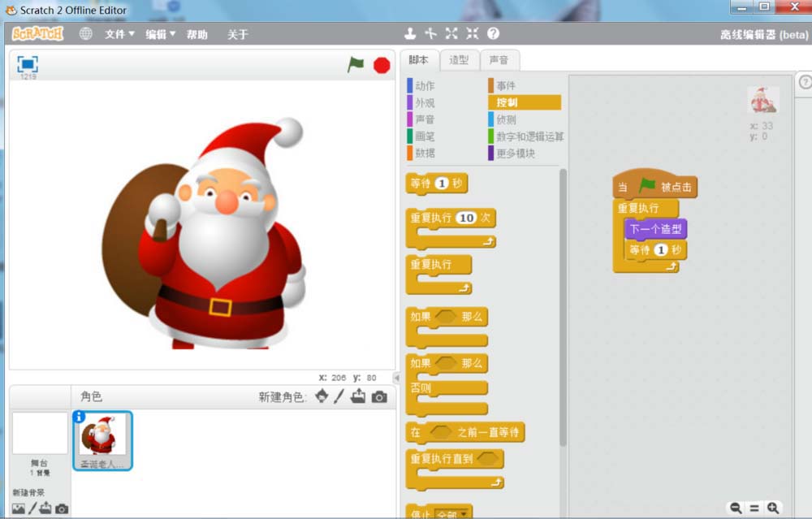Zoom in on the scripts area
812x519 pixels.
(772, 508)
